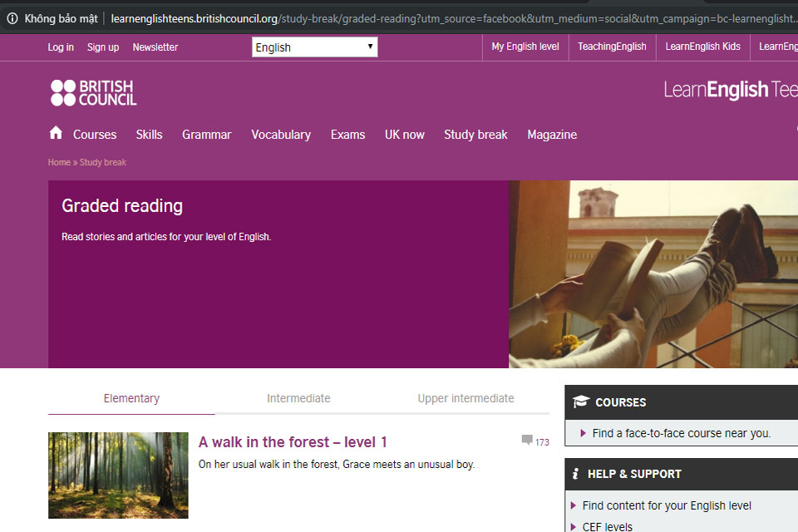Viewport: 798px width, 532px height.
Task: Open the Courses menu
Action: point(95,135)
